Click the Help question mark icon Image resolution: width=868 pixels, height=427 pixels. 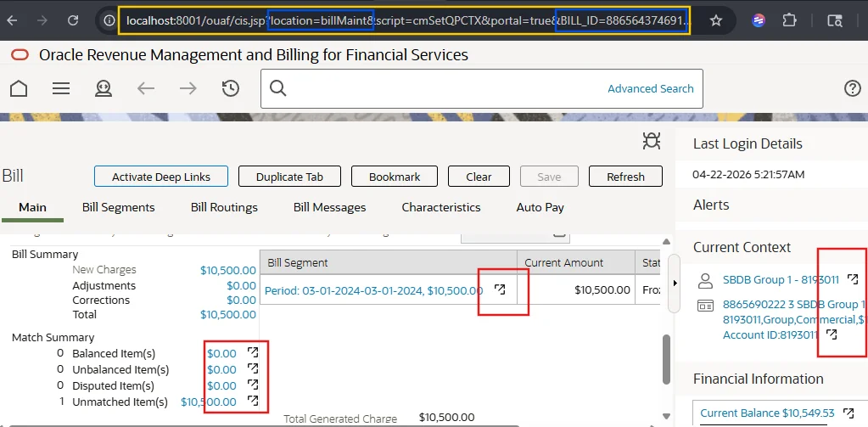coord(853,88)
